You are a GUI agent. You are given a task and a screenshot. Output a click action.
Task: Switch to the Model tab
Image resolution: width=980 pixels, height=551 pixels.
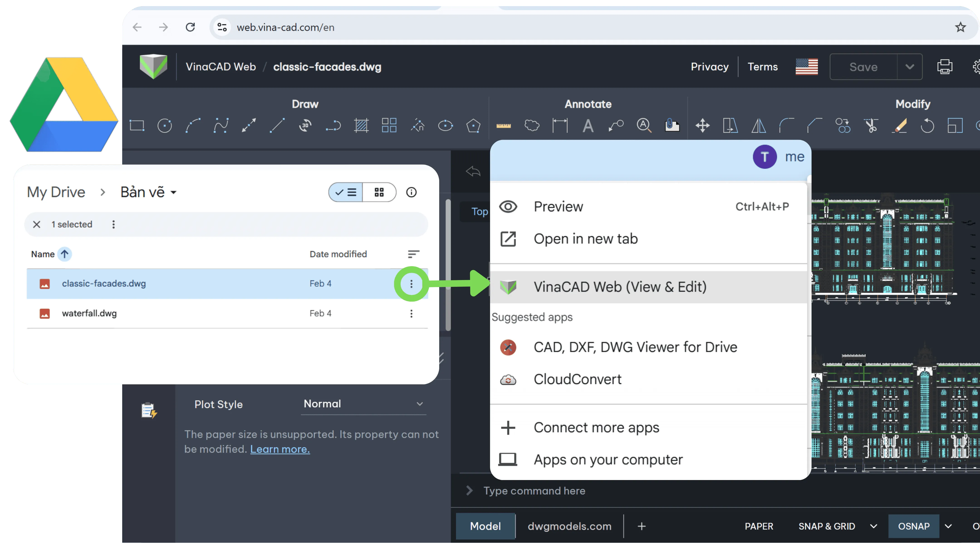(x=485, y=526)
